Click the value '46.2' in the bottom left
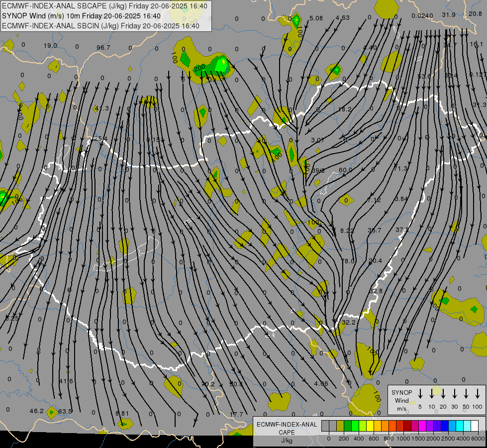The image size is (487, 448). coord(37,411)
